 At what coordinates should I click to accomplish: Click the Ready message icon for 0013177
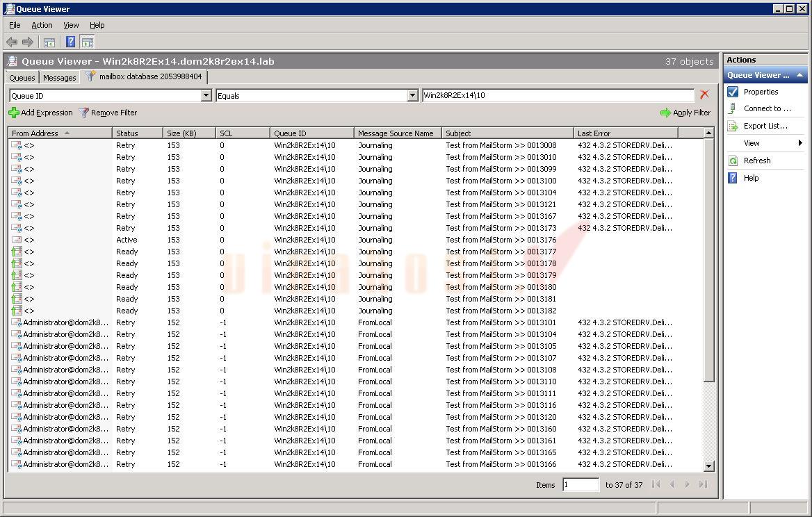(17, 252)
